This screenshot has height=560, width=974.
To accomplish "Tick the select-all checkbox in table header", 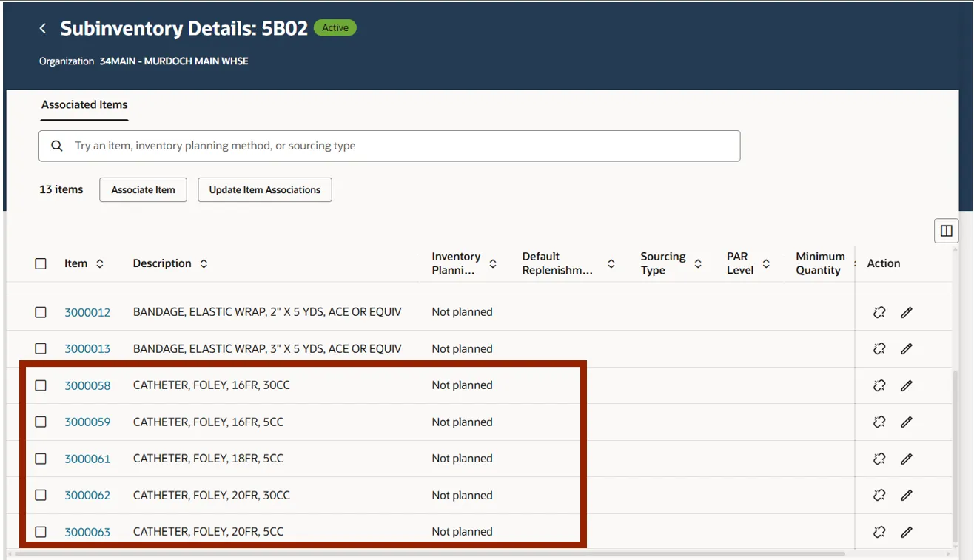I will (41, 263).
